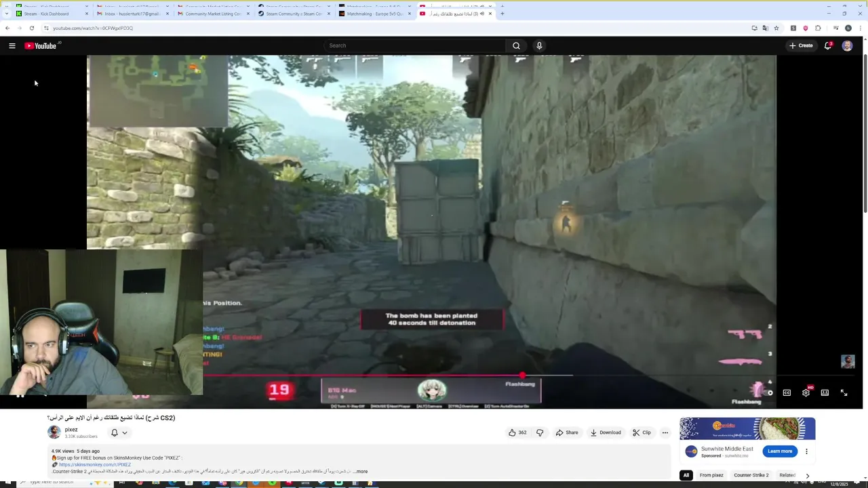The height and width of the screenshot is (488, 868).
Task: Open a new browser tab
Action: tap(502, 14)
